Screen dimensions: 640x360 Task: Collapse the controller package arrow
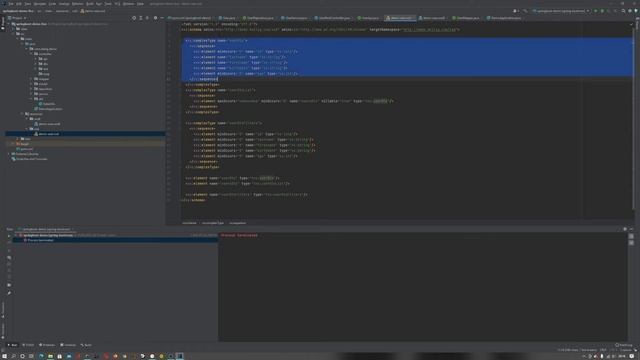[x=31, y=54]
